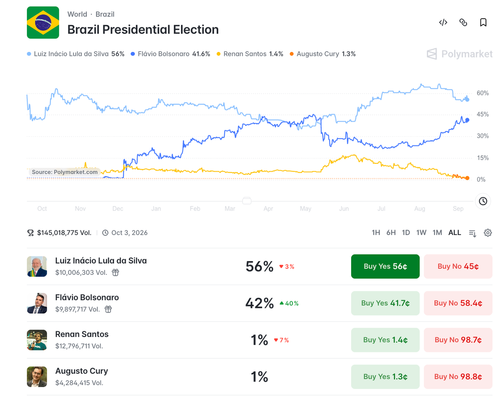Viewport: 500px width, 398px height.
Task: Open the embed code icon
Action: pos(443,22)
